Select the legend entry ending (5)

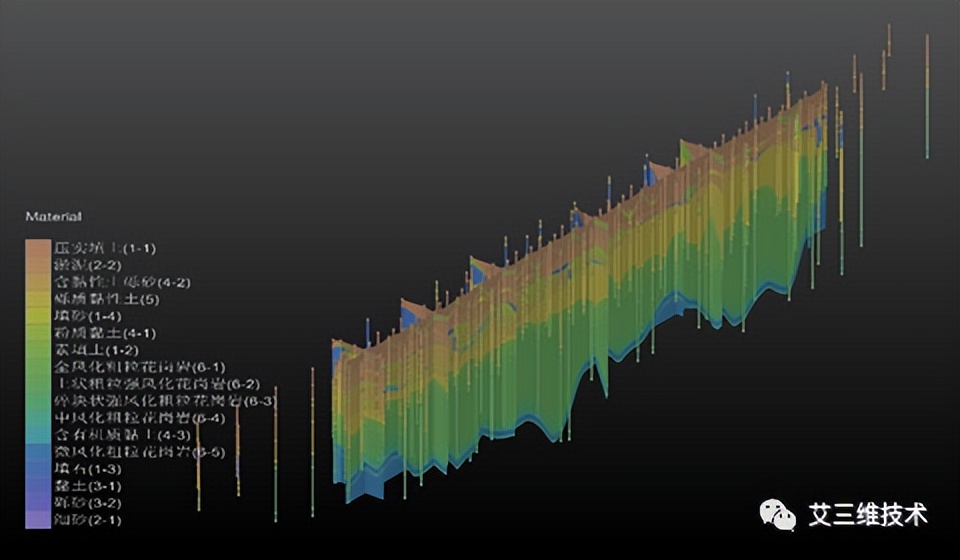pyautogui.click(x=107, y=299)
